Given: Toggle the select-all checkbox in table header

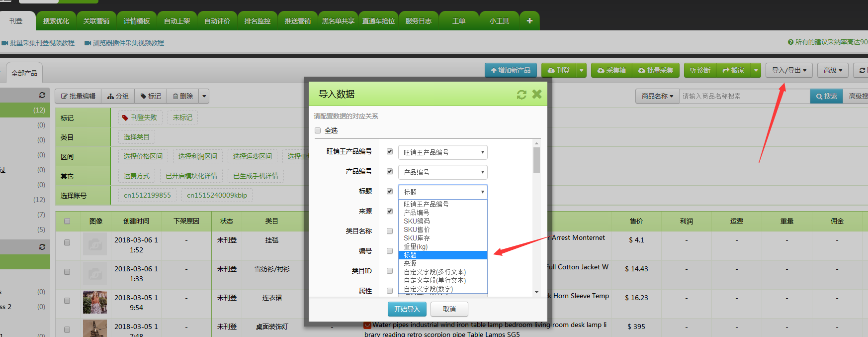Looking at the screenshot, I should (67, 221).
